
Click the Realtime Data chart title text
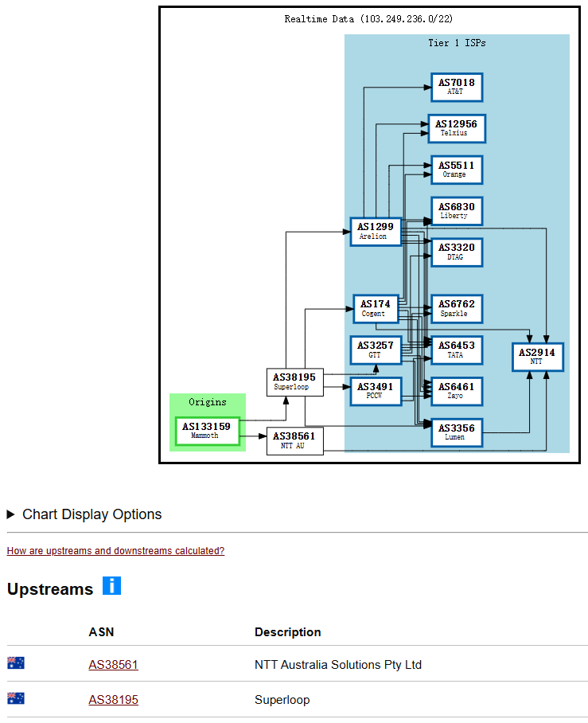(368, 19)
